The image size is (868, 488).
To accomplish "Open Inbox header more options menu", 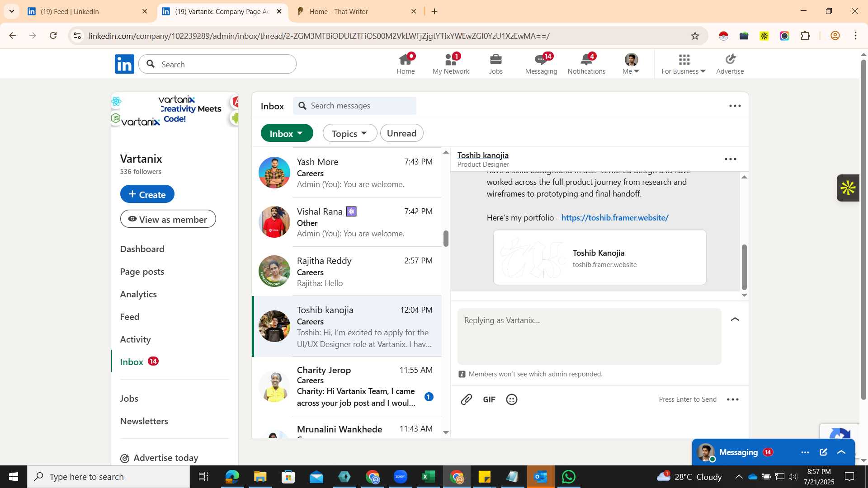I will click(x=735, y=106).
